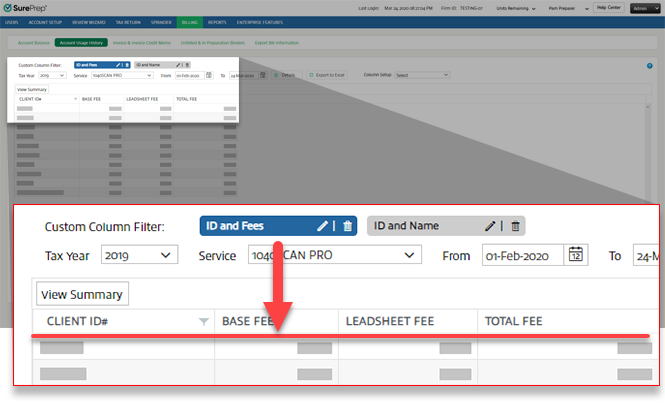Open the Invoice & Invoice Credit Memo tab

(142, 43)
